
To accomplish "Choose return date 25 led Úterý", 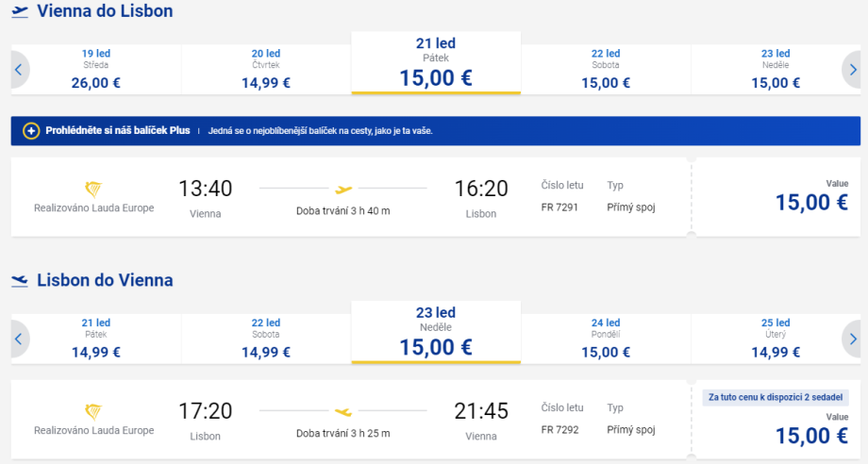I will tap(776, 338).
